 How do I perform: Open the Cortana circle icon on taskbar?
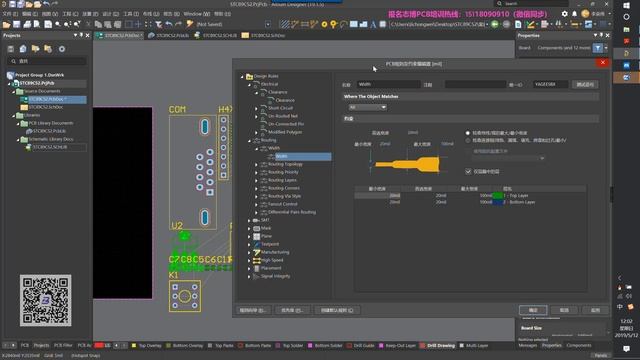[x=627, y=17]
